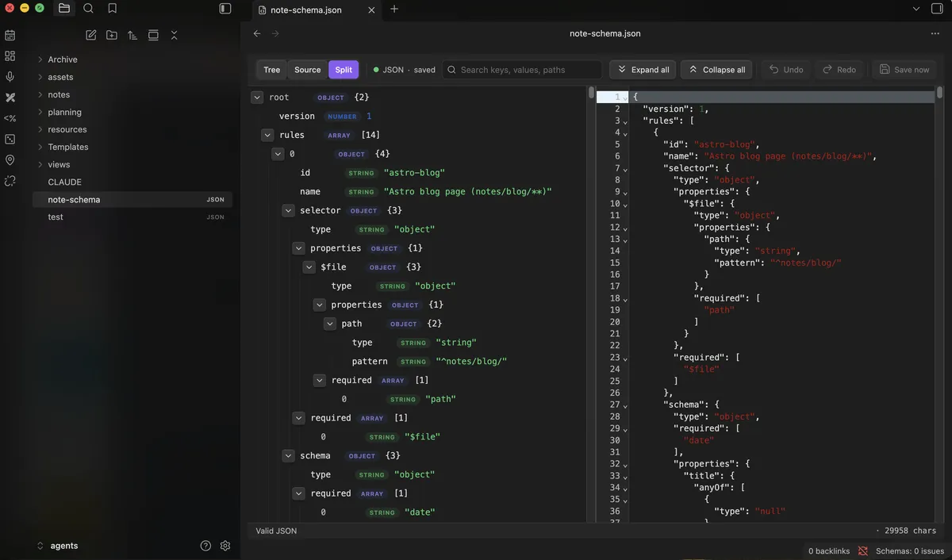This screenshot has height=560, width=952.
Task: Select note-schema file in explorer
Action: pyautogui.click(x=132, y=199)
